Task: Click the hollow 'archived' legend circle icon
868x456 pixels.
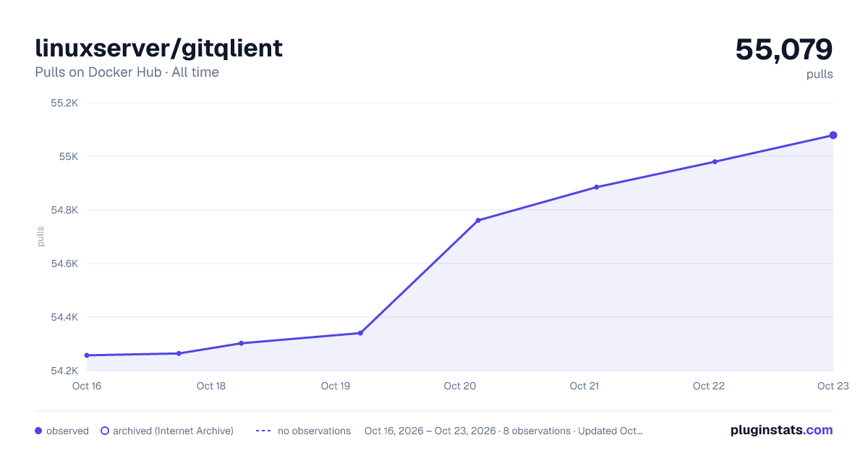Action: (105, 431)
